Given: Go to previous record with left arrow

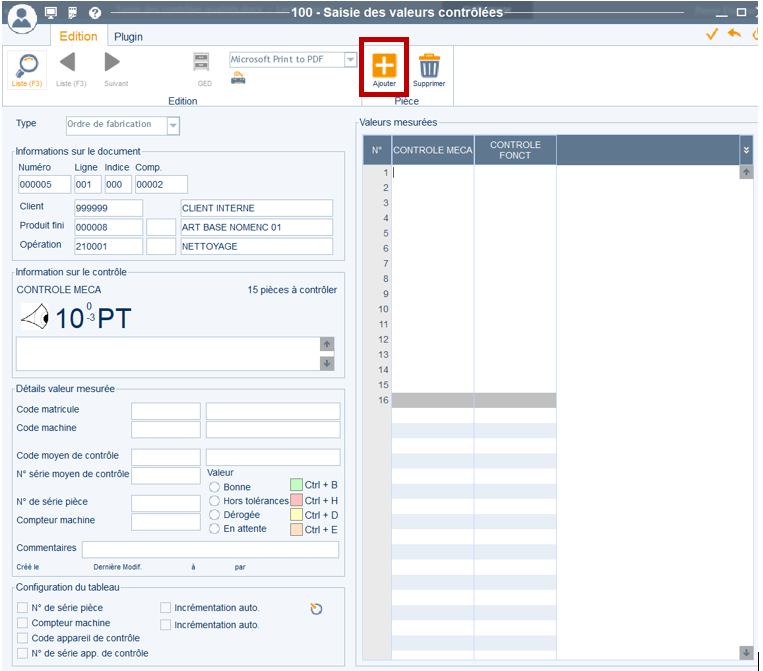Looking at the screenshot, I should coord(68,62).
